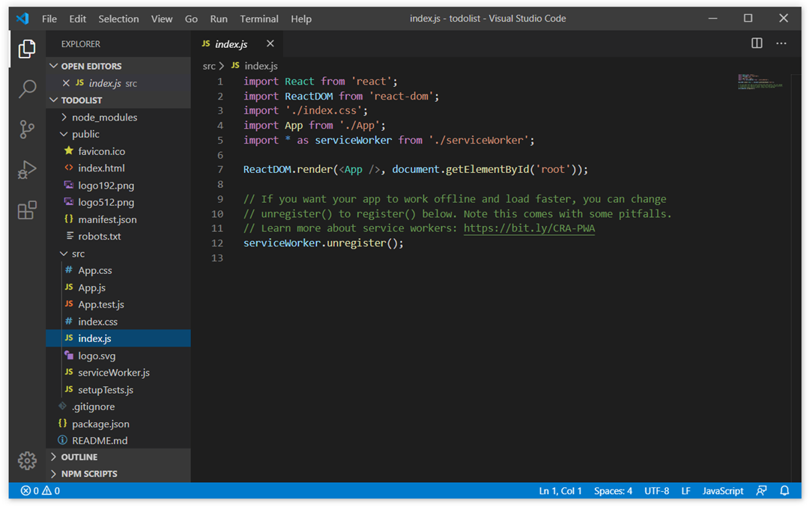Open the Edit menu
Viewport: 812px width, 506px height.
(x=77, y=19)
